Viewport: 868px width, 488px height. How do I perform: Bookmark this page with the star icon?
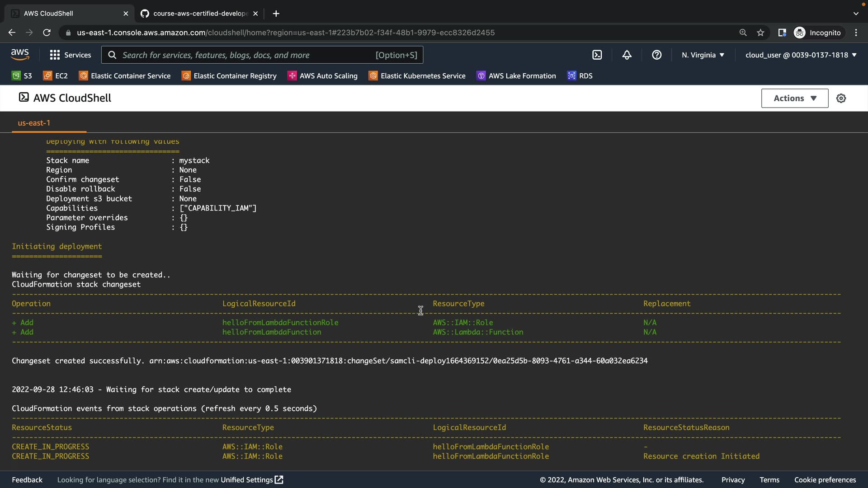pos(760,33)
